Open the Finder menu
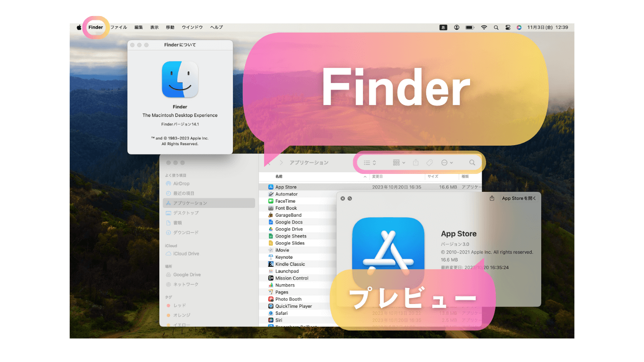Screen dimensions: 644x362 [96, 27]
